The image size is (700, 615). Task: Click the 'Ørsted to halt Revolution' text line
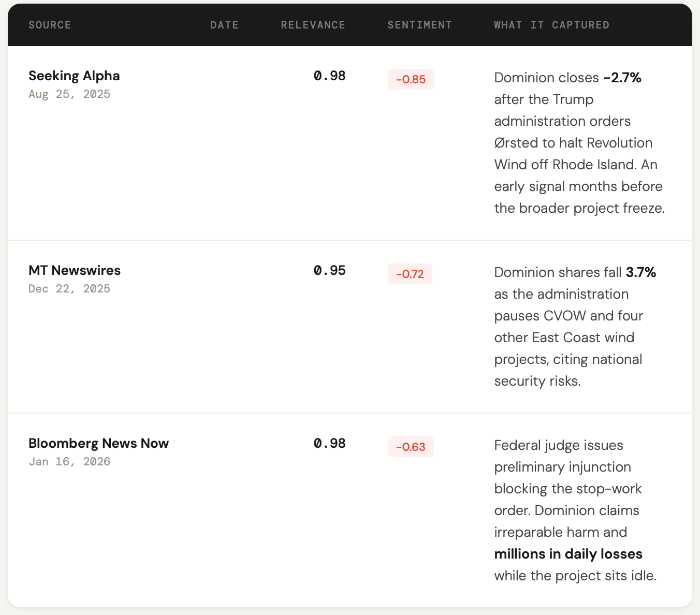click(573, 143)
